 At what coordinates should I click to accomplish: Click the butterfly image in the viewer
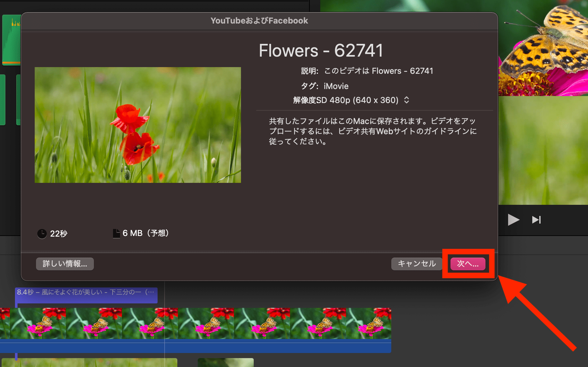(544, 48)
